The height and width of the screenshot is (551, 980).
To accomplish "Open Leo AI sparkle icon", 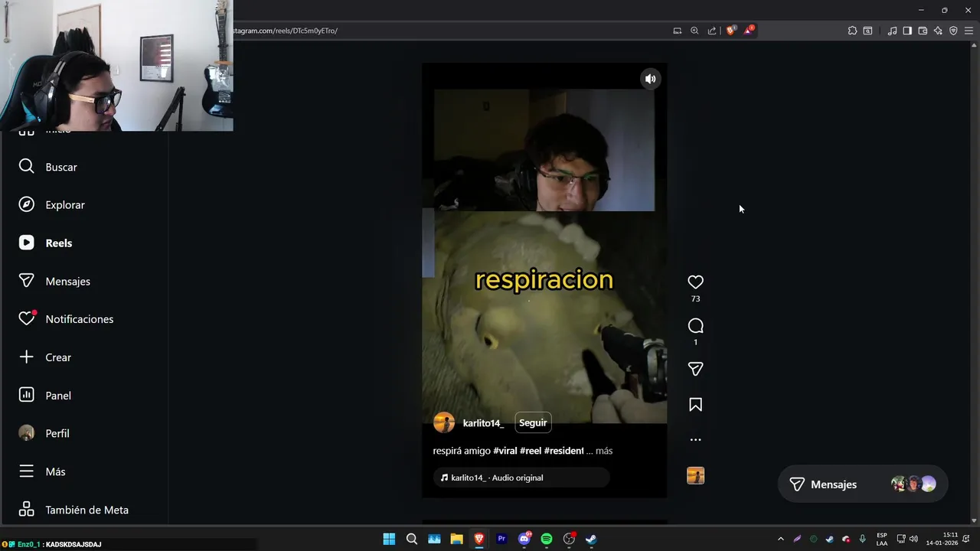I will pyautogui.click(x=938, y=31).
